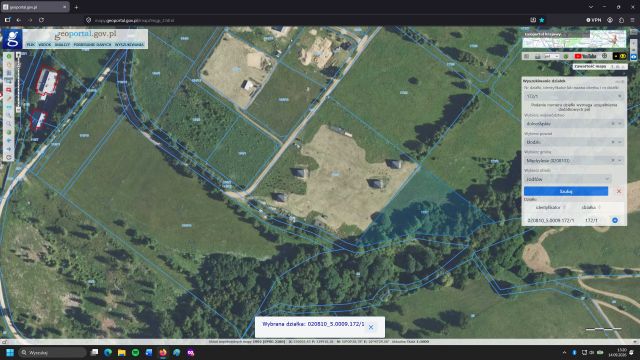Reload the page in browser
Image resolution: width=640 pixels, height=360 pixels.
[x=41, y=20]
